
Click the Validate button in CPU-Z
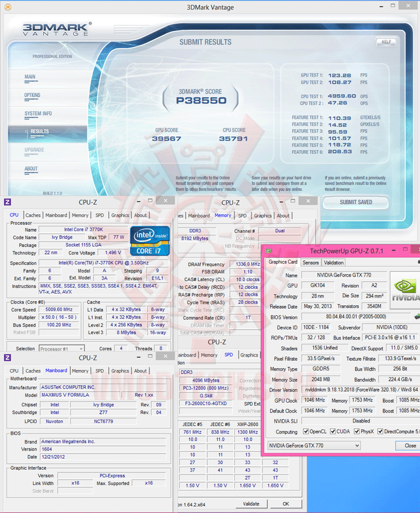[251, 504]
